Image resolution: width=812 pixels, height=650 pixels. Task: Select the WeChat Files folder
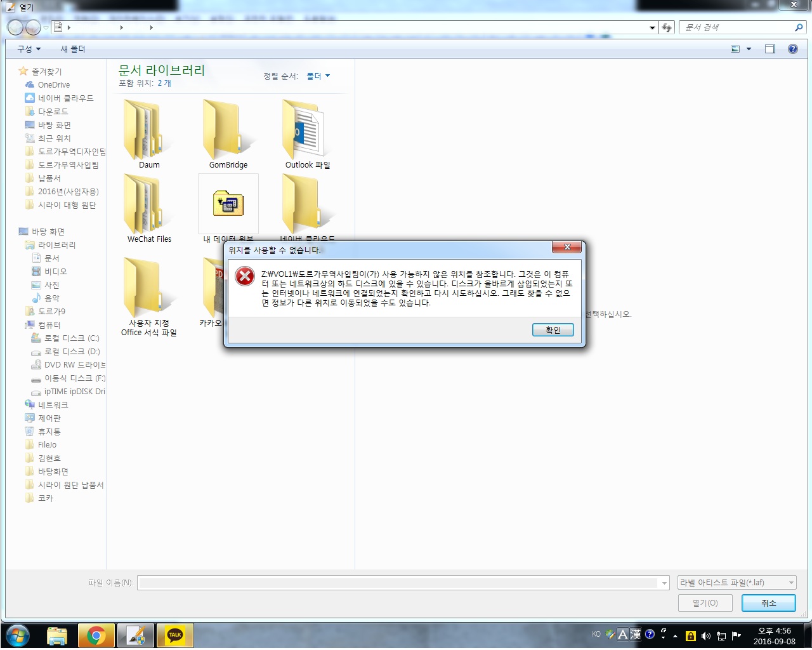149,209
